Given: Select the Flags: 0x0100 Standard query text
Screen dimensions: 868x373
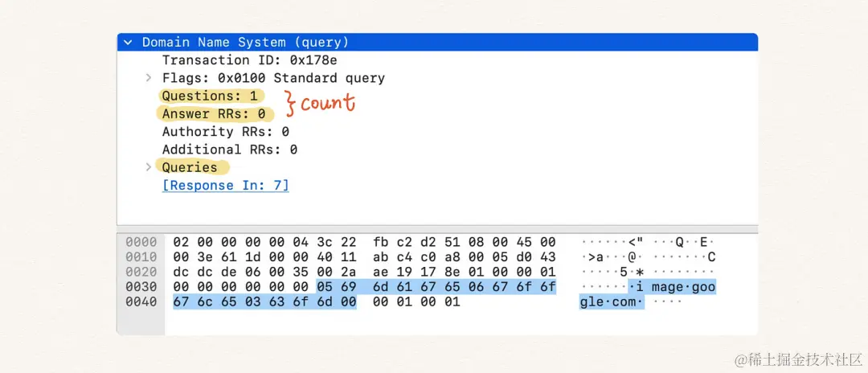Looking at the screenshot, I should (x=273, y=78).
